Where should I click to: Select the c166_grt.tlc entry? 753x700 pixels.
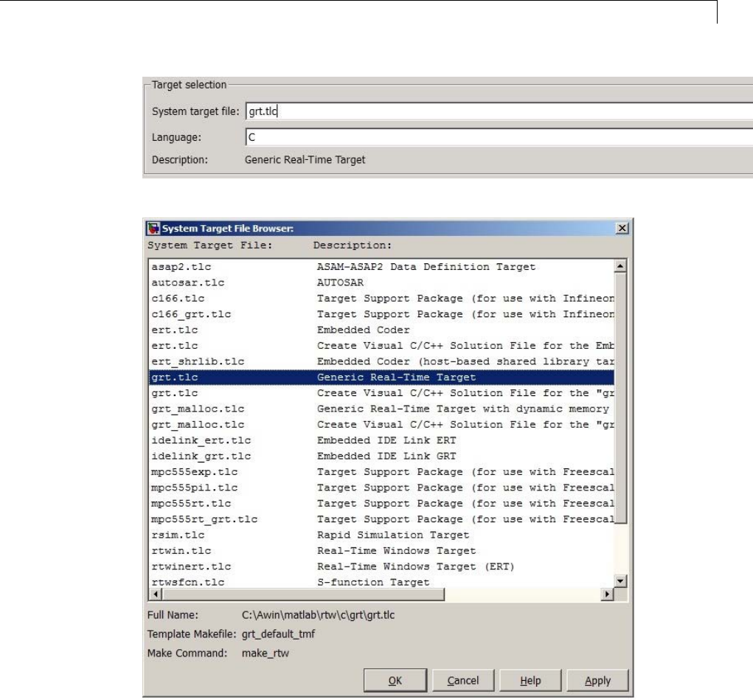pyautogui.click(x=382, y=314)
